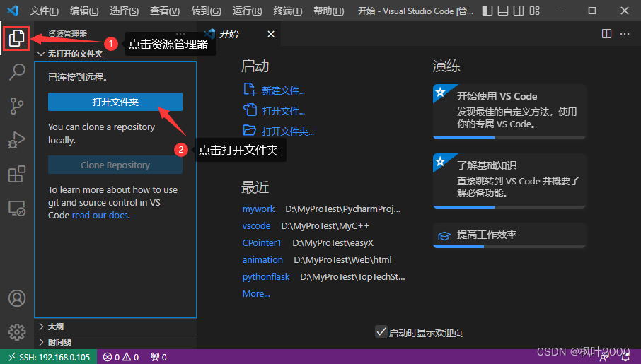Screen dimensions: 641x364
Task: Open recent project pythonflask
Action: (266, 277)
